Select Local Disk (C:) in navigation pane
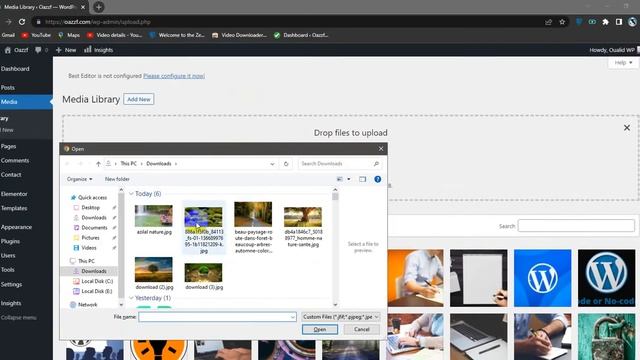The image size is (640, 360). click(x=93, y=281)
